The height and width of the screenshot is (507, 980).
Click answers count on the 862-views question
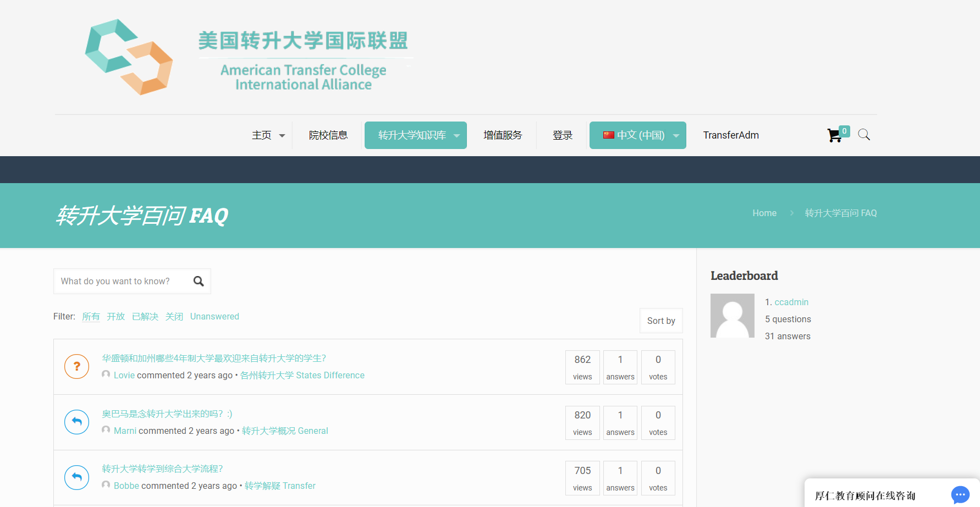point(620,367)
